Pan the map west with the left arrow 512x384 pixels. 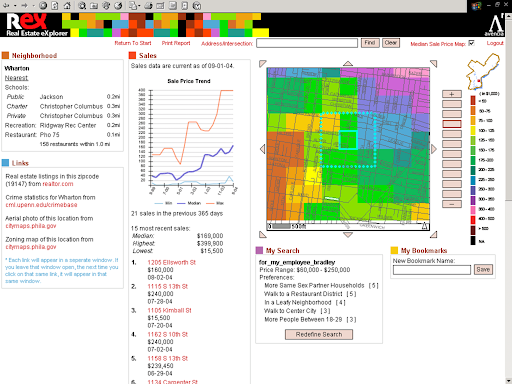[262, 149]
